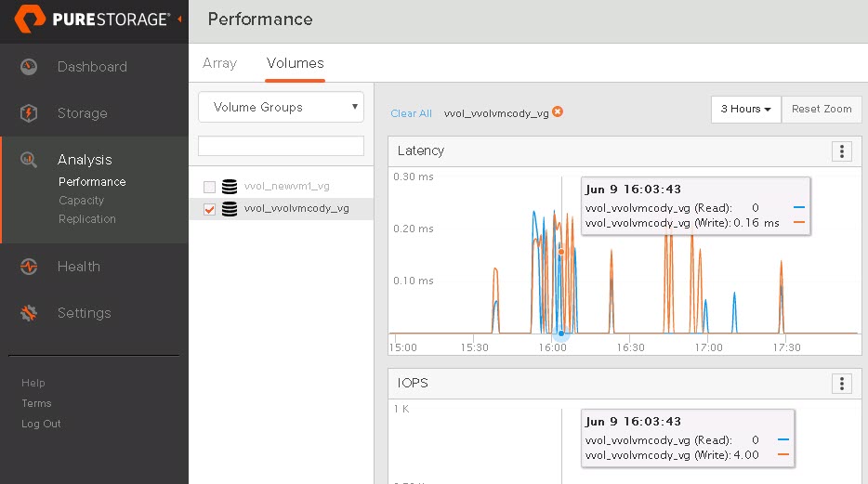Click the Reset Zoom button
Screen dimensions: 868x484
tap(822, 109)
